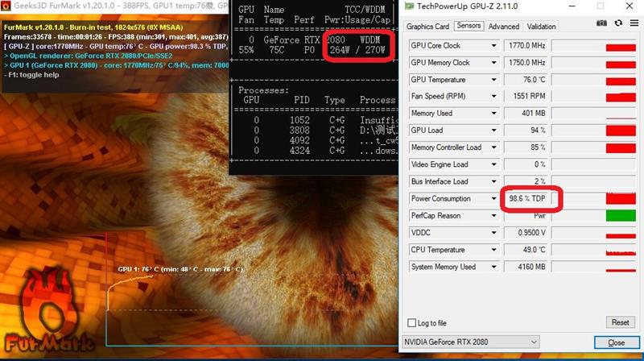Click the green PerfCap Reason graph bar

(621, 215)
